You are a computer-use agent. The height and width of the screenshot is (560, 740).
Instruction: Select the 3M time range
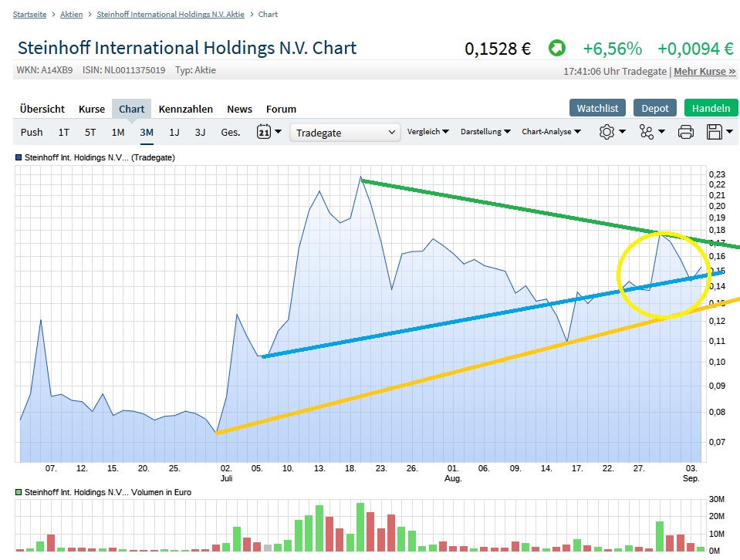(x=147, y=132)
